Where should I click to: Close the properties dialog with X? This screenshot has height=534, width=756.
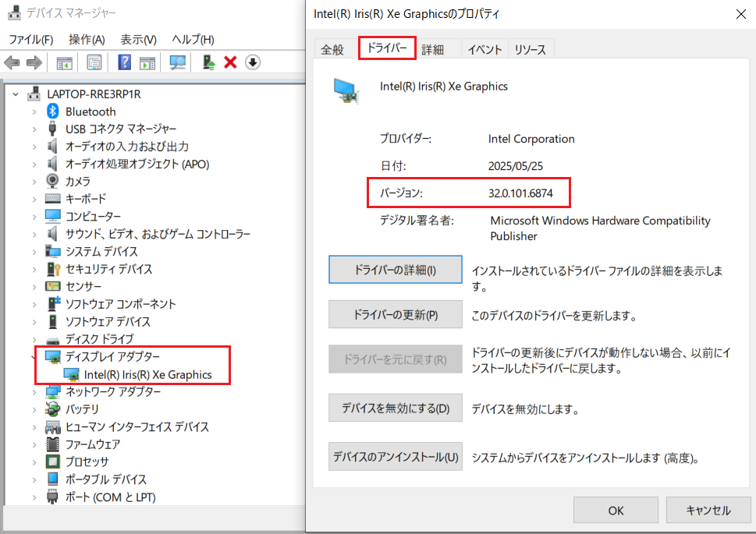tap(741, 14)
